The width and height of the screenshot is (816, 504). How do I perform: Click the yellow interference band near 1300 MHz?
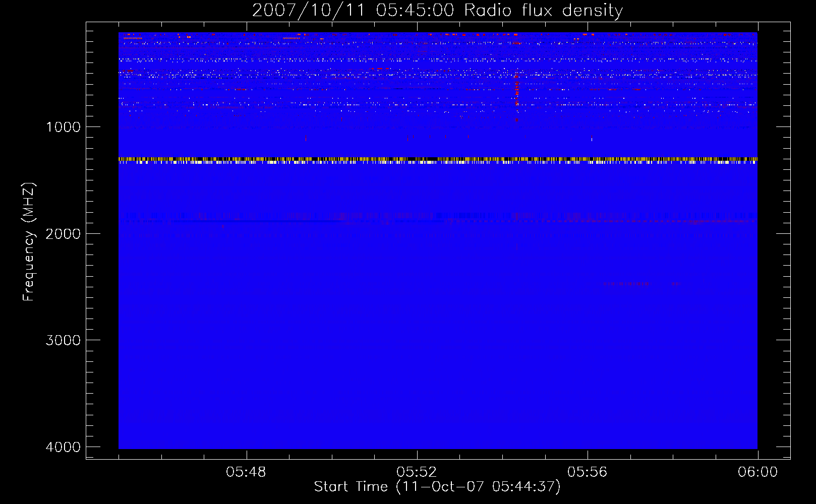pyautogui.click(x=438, y=160)
